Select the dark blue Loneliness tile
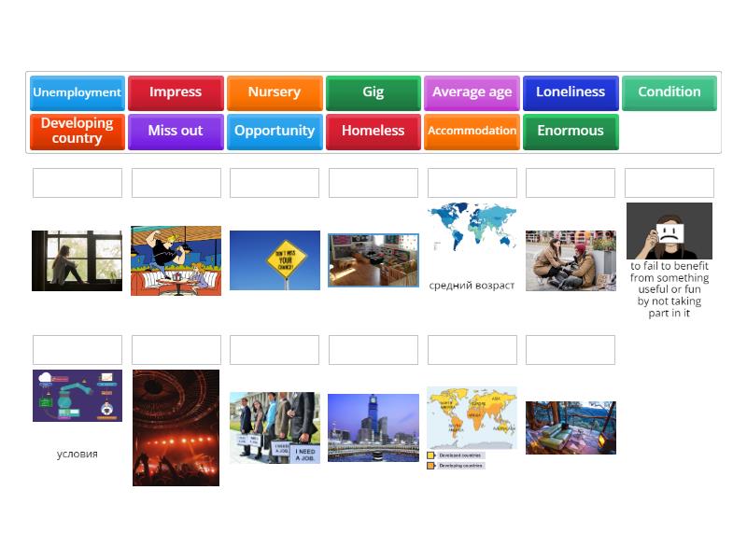The height and width of the screenshot is (560, 747). tap(571, 92)
